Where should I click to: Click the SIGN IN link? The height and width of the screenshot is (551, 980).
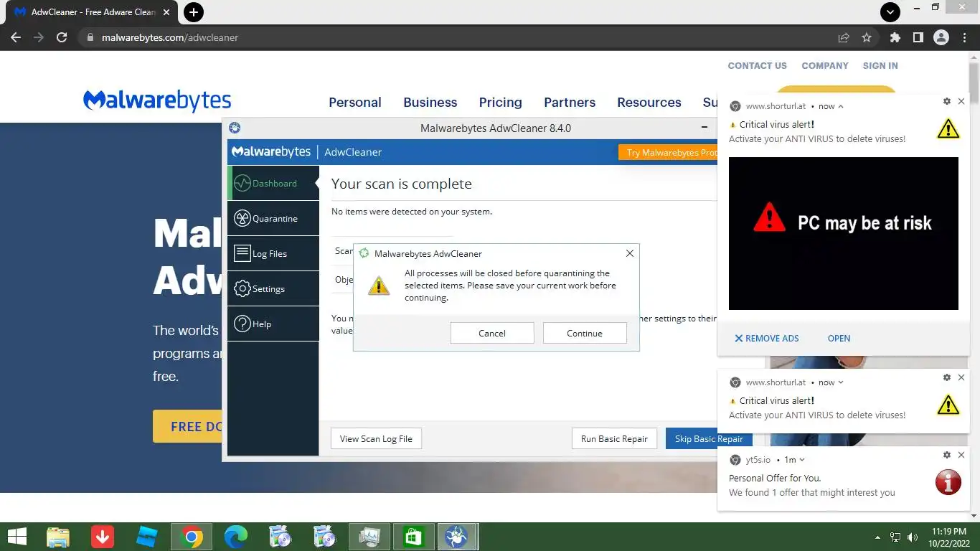click(x=880, y=65)
